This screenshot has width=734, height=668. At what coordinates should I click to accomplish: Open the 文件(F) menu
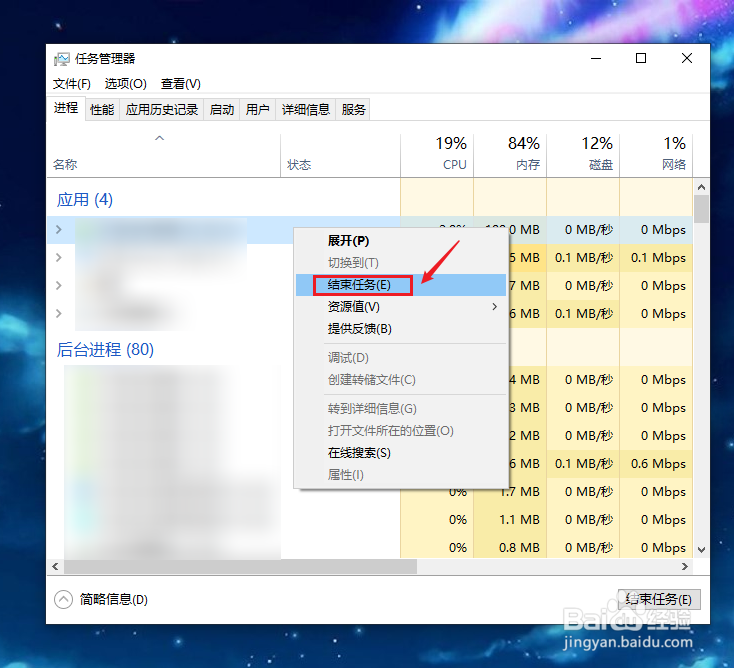[72, 84]
